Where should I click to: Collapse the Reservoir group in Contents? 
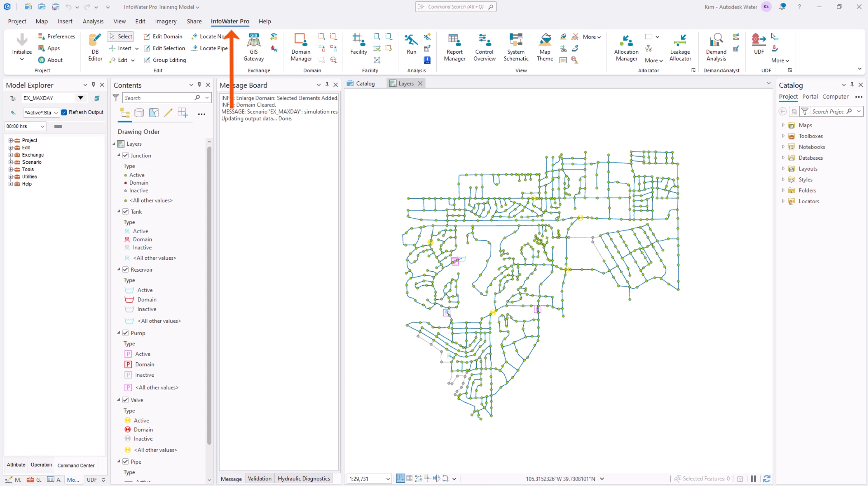click(x=119, y=269)
